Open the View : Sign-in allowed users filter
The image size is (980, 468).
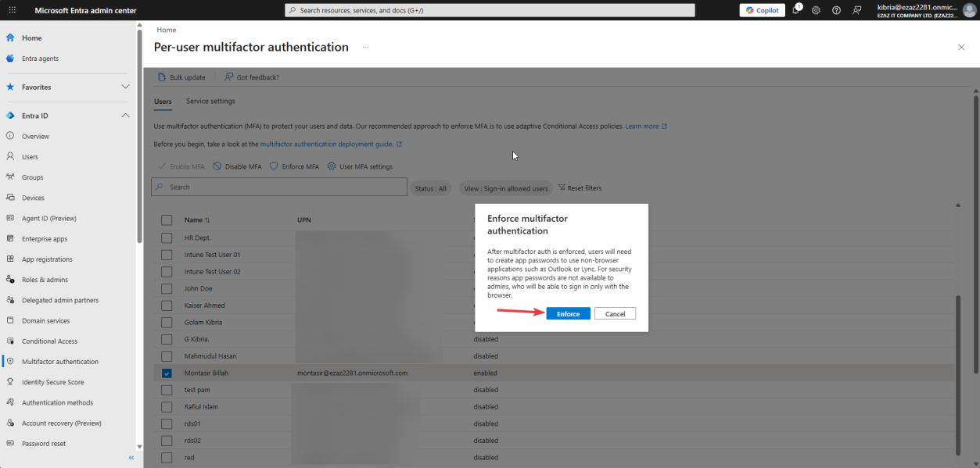506,188
